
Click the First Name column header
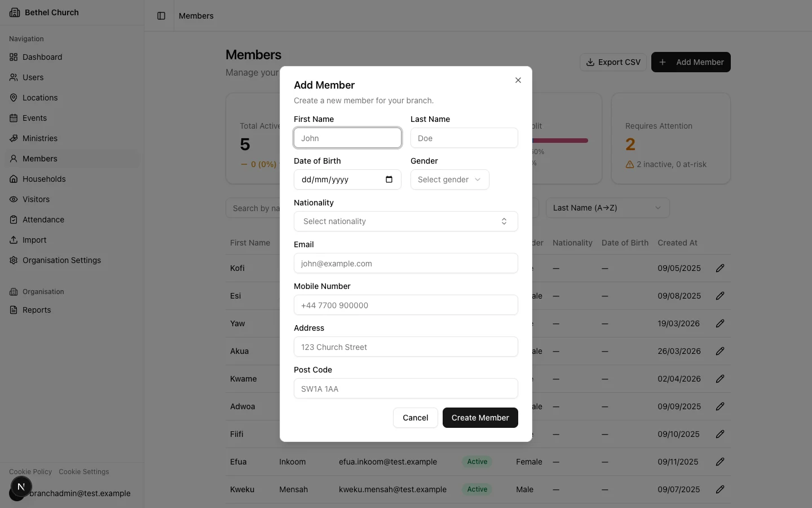point(250,243)
